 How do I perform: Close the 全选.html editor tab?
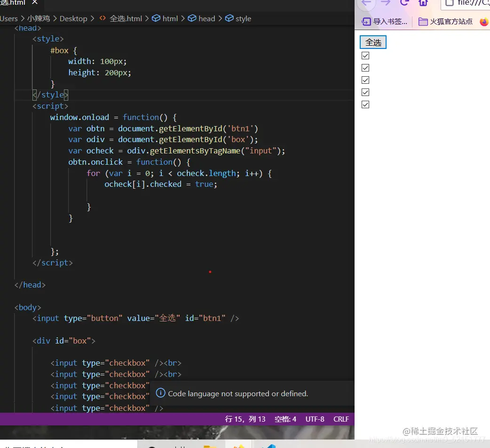pyautogui.click(x=35, y=2)
